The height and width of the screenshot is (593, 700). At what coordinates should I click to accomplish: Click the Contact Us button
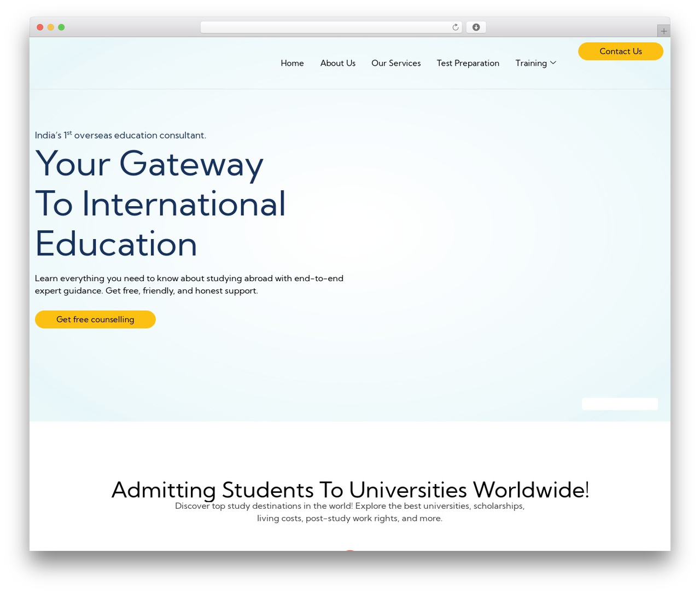621,51
